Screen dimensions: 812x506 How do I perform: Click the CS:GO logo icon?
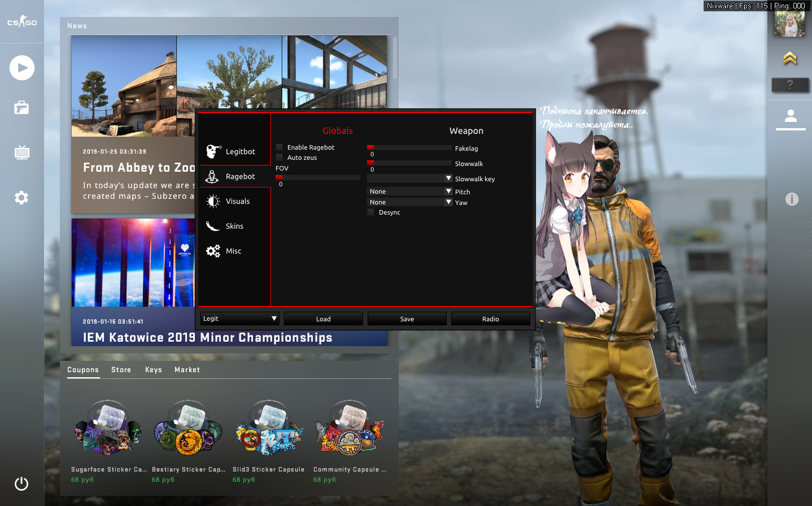[x=22, y=21]
